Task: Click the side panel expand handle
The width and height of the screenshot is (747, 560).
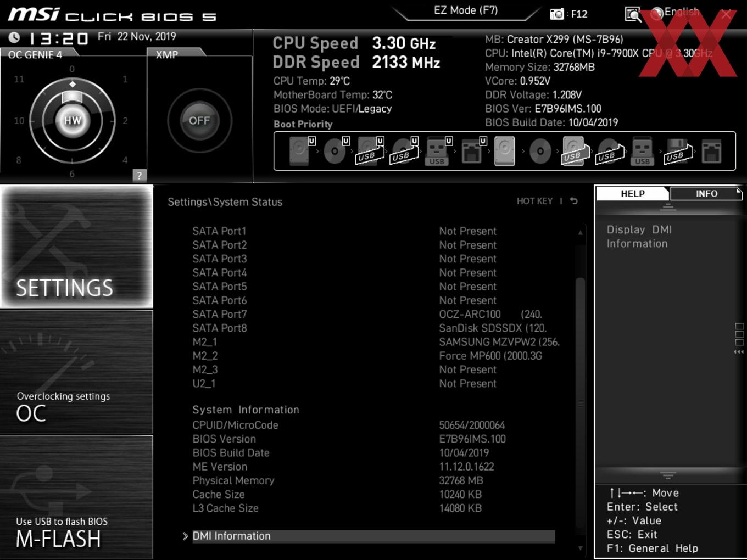Action: tap(739, 339)
